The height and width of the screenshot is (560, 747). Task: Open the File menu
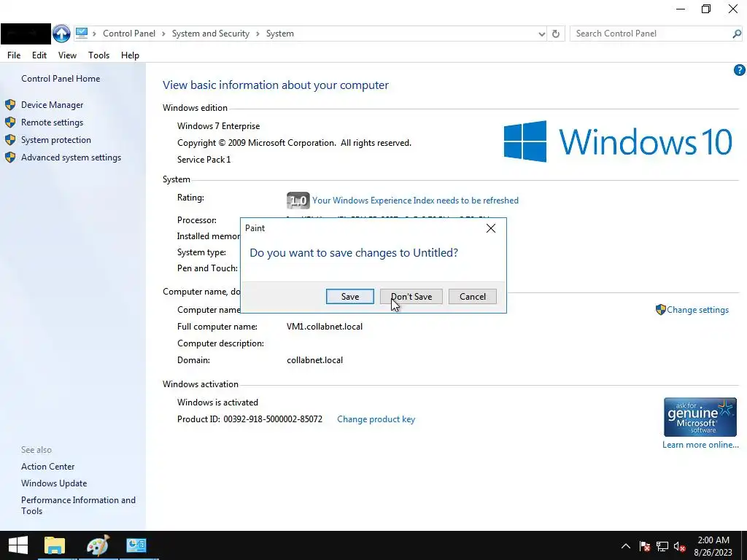coord(14,55)
